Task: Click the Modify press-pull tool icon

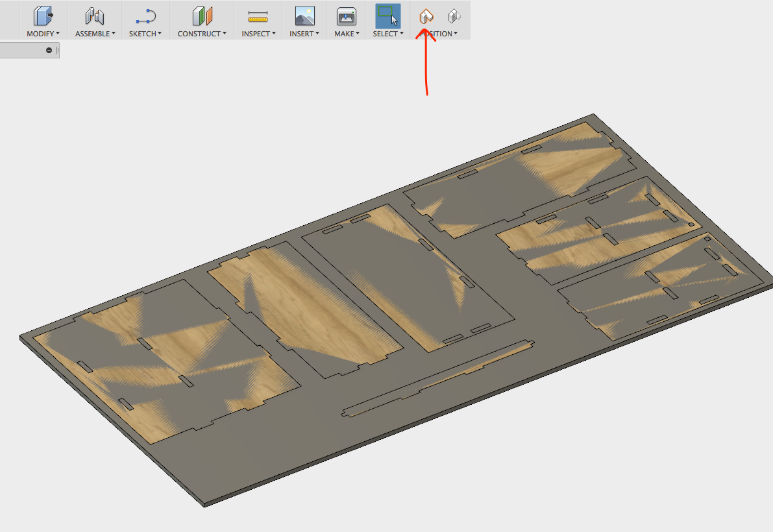Action: point(43,16)
